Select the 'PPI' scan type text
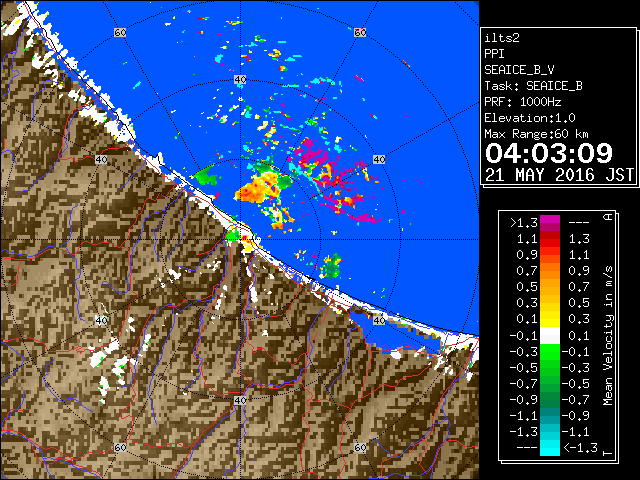This screenshot has height=480, width=640. coord(494,54)
